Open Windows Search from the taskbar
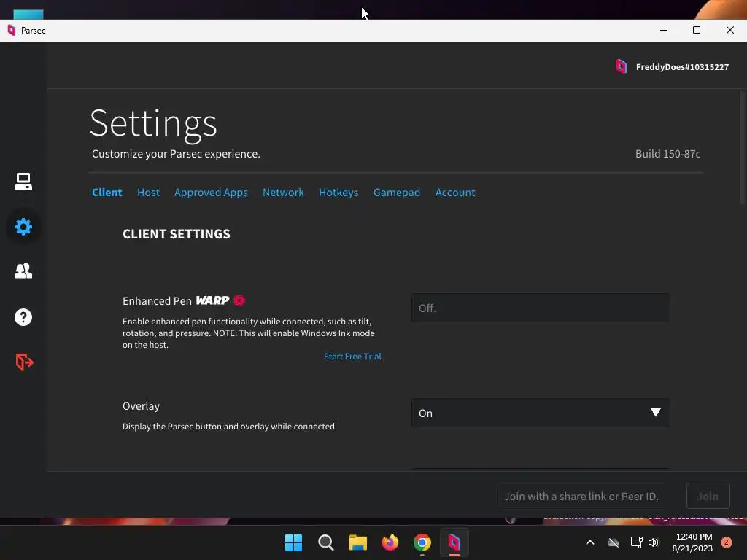Image resolution: width=747 pixels, height=560 pixels. (326, 542)
